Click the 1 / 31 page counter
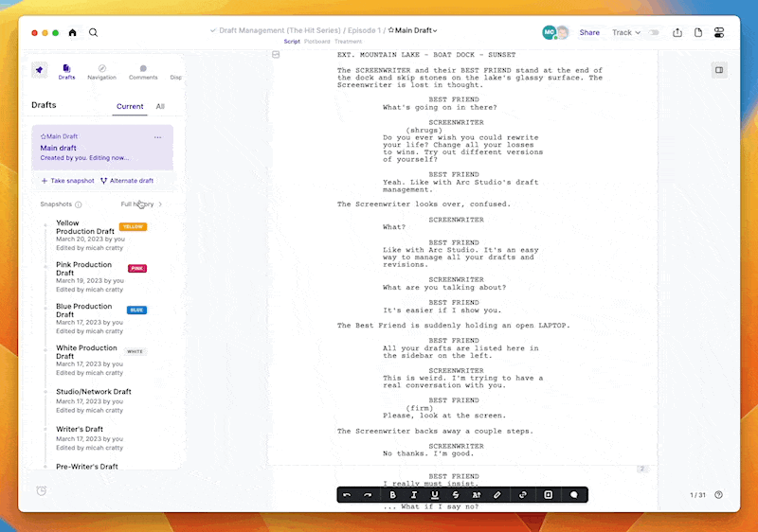This screenshot has width=758, height=532. pos(697,495)
